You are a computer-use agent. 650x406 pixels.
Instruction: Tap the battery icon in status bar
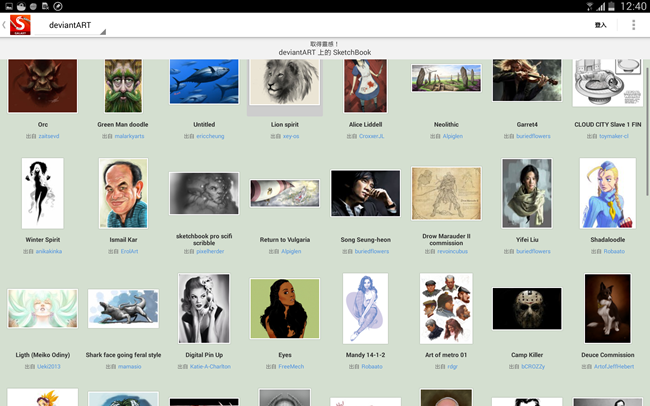click(611, 6)
